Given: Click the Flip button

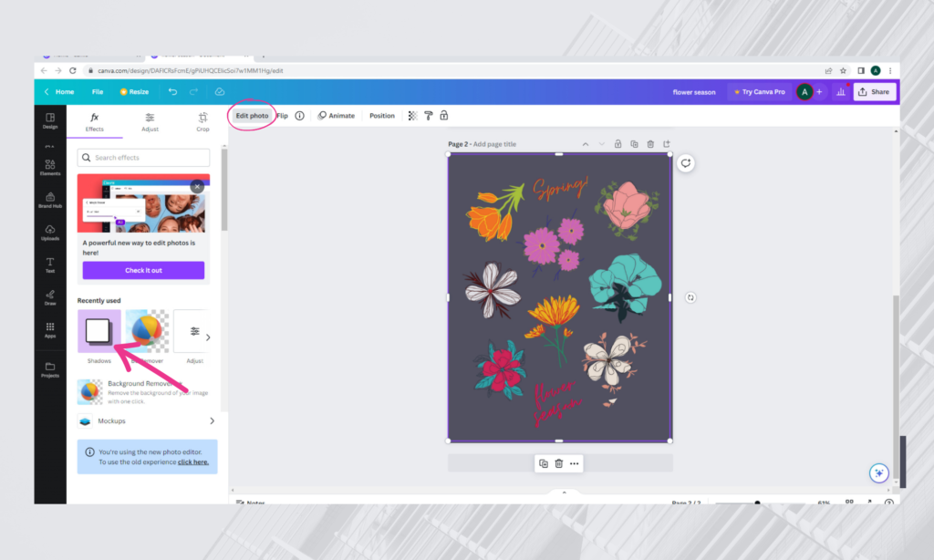Looking at the screenshot, I should click(x=283, y=116).
